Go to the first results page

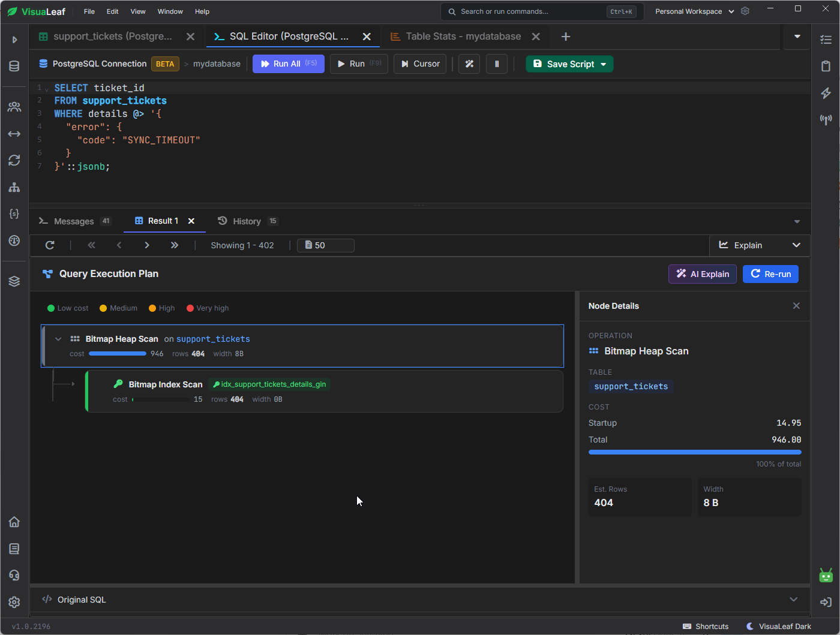click(91, 245)
